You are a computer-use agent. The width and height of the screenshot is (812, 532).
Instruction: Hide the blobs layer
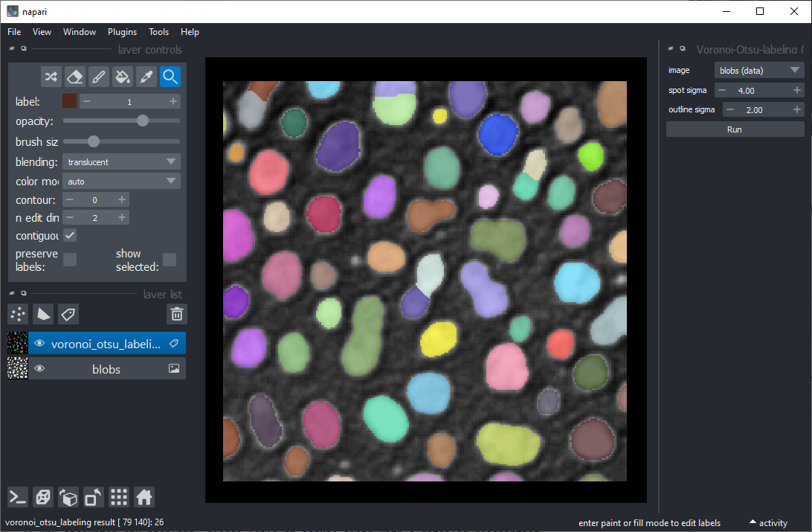(x=40, y=368)
